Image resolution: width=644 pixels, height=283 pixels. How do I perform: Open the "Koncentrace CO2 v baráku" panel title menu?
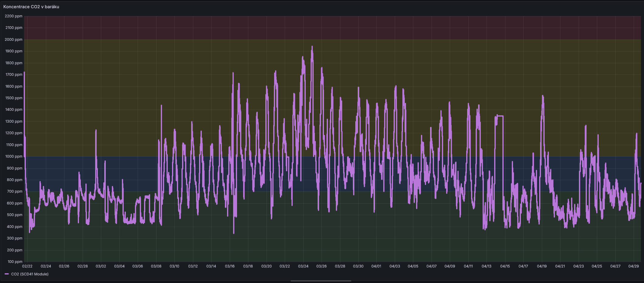click(31, 7)
